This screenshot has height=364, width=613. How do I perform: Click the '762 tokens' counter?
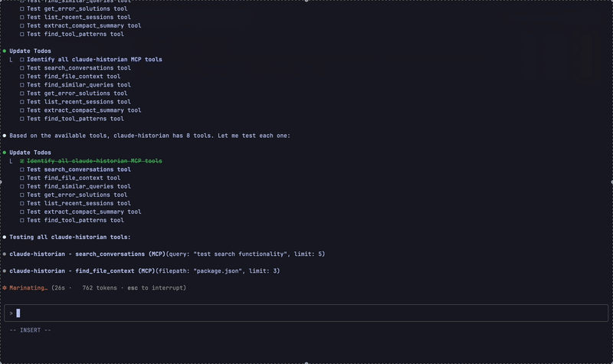100,288
